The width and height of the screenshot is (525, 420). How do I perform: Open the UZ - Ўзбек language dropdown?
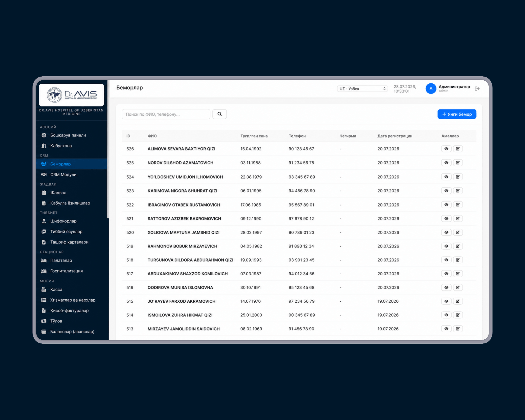tap(363, 89)
